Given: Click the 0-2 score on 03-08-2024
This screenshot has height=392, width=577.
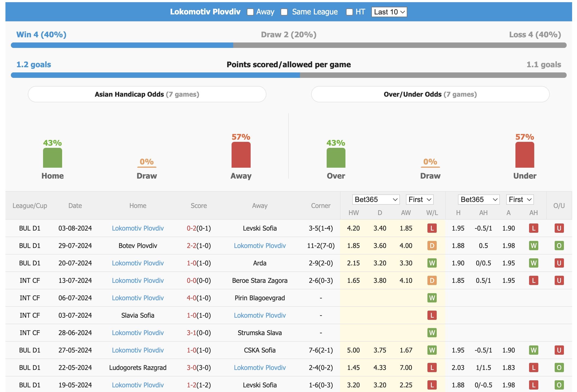Looking at the screenshot, I should click(192, 228).
